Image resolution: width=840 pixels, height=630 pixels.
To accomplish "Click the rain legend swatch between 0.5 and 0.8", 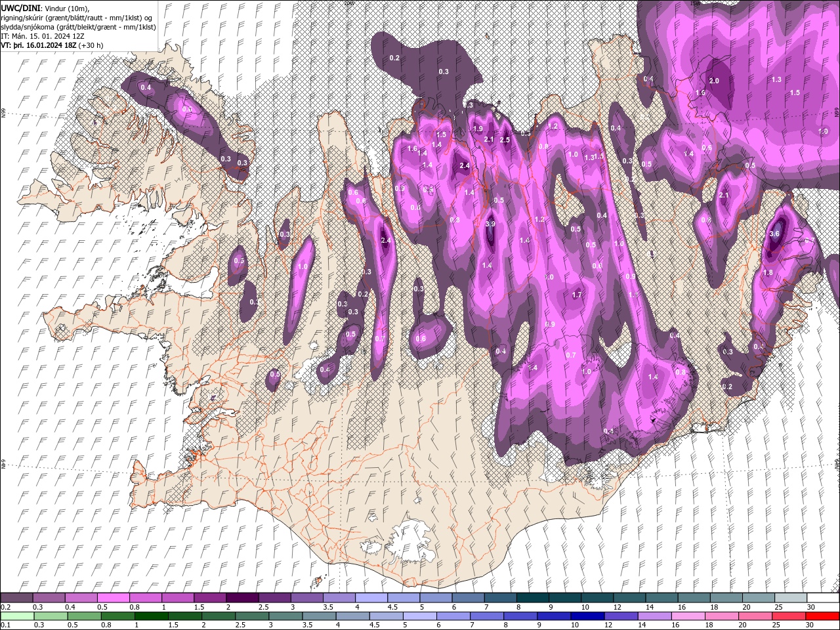I will point(84,616).
